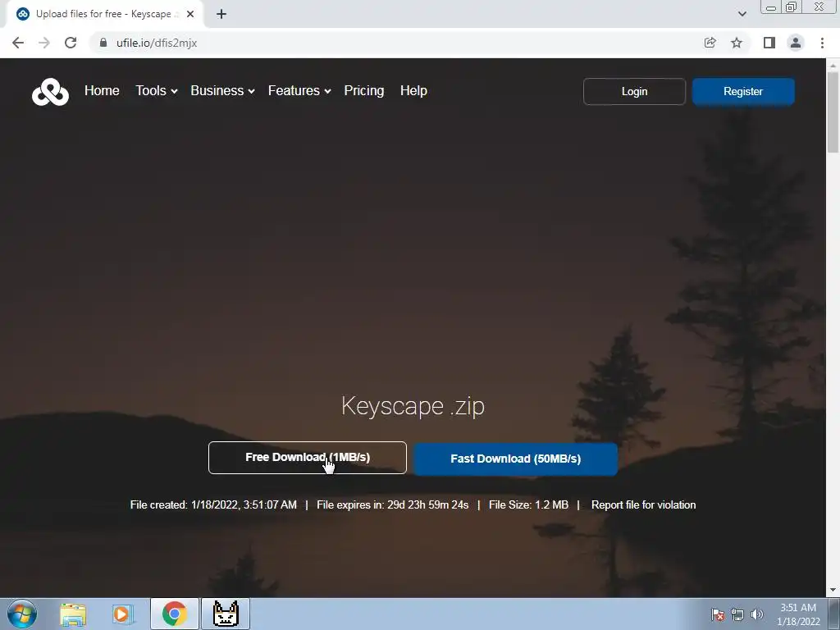The image size is (840, 630).
Task: Click Report file for violation link
Action: coord(643,504)
